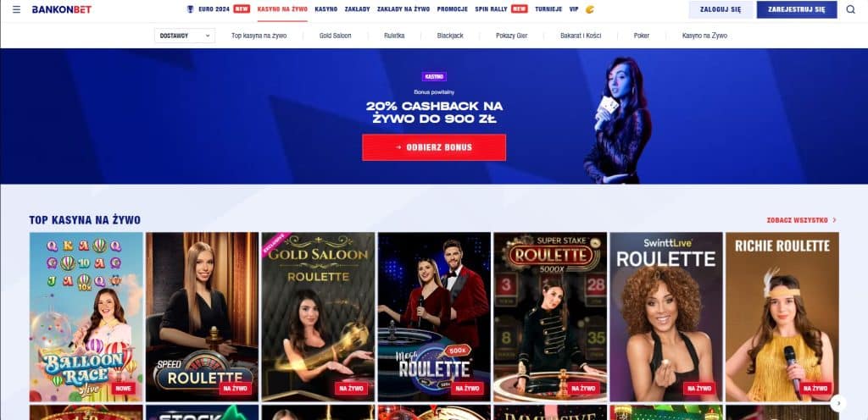Image resolution: width=868 pixels, height=420 pixels.
Task: Select the Blackjack category filter
Action: click(450, 36)
